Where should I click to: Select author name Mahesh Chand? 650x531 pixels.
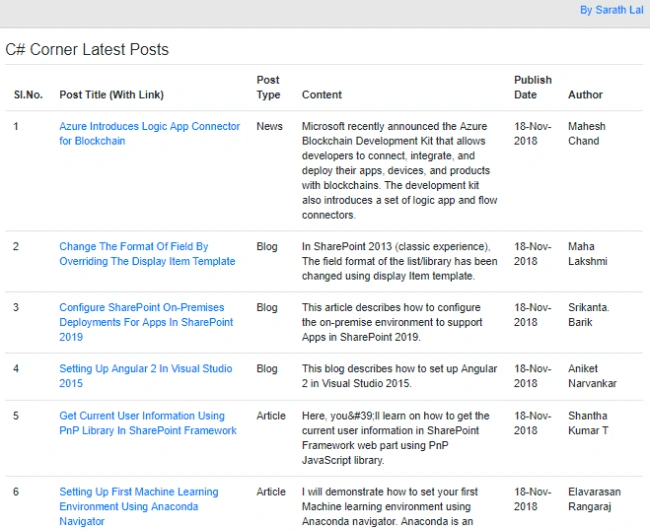(x=587, y=133)
